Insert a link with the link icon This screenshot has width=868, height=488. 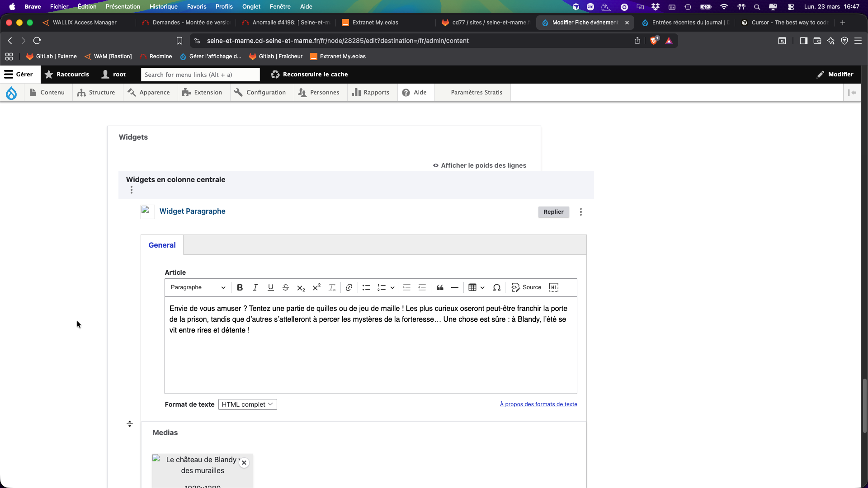(x=349, y=287)
